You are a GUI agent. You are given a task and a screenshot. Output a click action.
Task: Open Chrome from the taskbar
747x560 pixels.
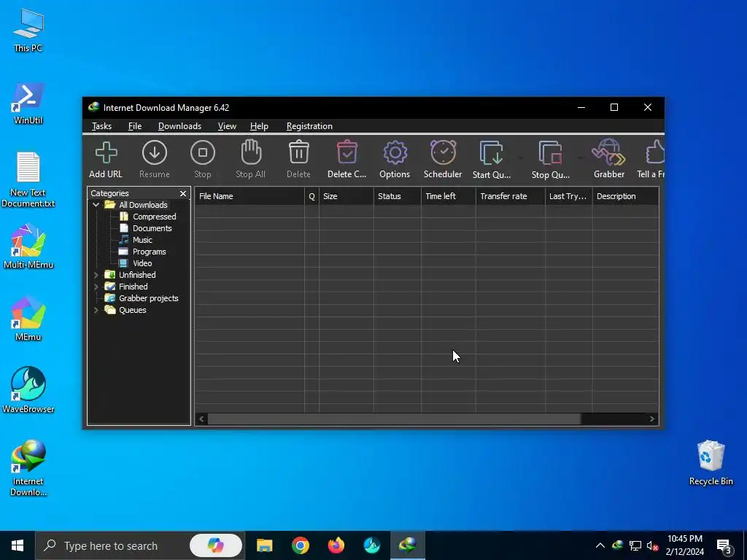point(300,545)
